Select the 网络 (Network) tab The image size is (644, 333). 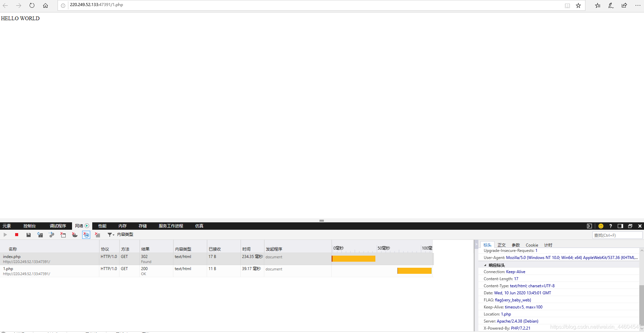click(x=82, y=226)
